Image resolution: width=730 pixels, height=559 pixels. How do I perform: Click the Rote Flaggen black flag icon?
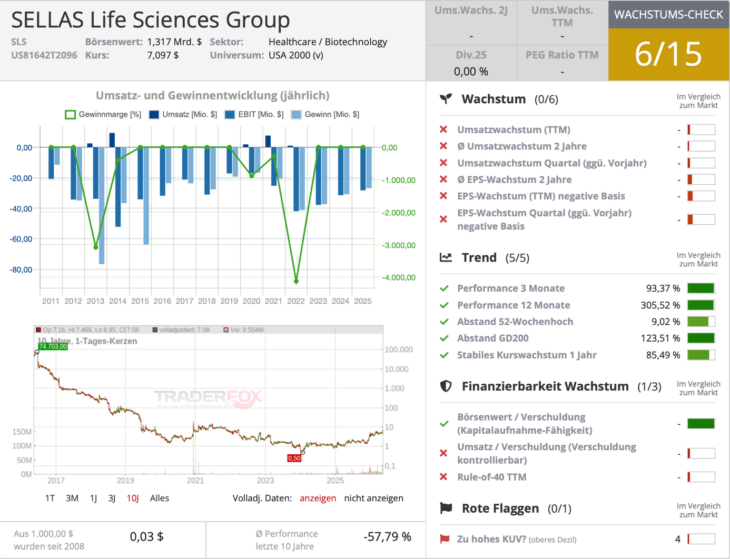point(446,508)
